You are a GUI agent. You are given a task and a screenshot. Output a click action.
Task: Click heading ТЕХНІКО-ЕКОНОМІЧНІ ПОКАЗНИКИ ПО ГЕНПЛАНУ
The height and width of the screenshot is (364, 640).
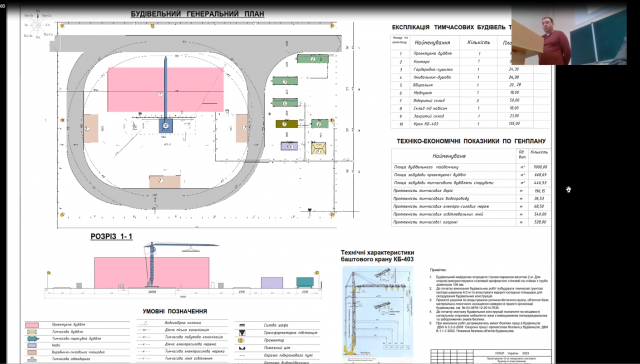click(x=471, y=142)
